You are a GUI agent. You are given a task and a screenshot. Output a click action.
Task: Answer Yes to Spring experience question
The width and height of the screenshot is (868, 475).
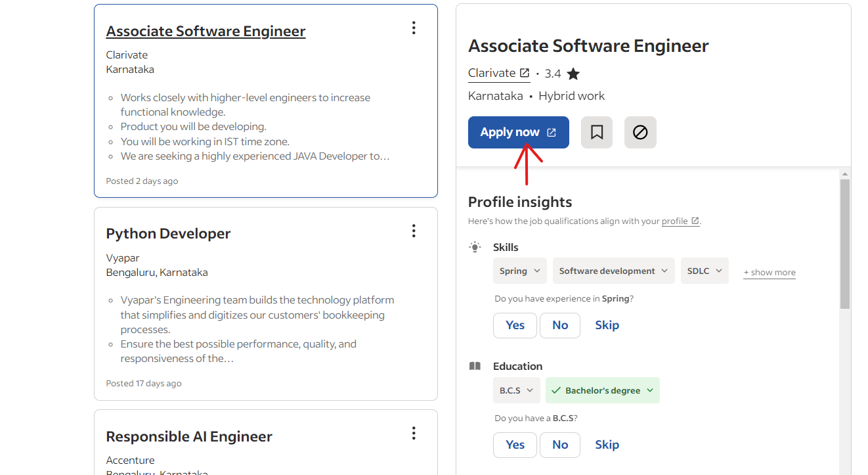click(x=515, y=325)
